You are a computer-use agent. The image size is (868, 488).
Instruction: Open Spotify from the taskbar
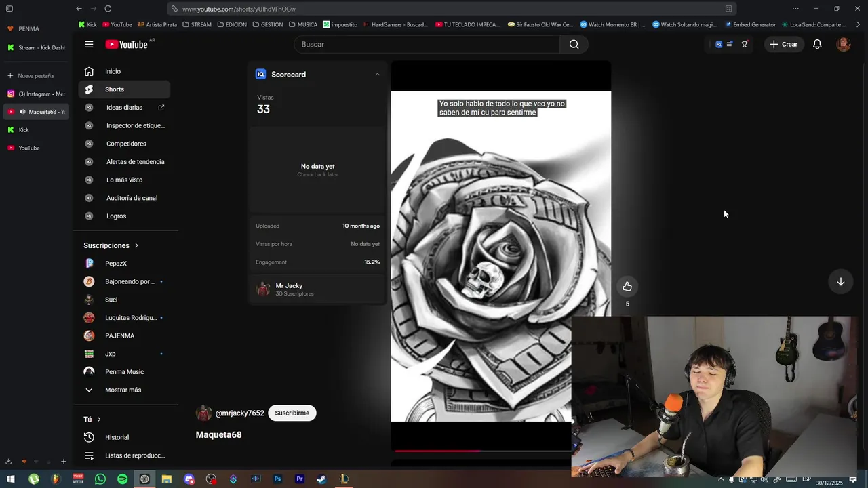pos(122,479)
